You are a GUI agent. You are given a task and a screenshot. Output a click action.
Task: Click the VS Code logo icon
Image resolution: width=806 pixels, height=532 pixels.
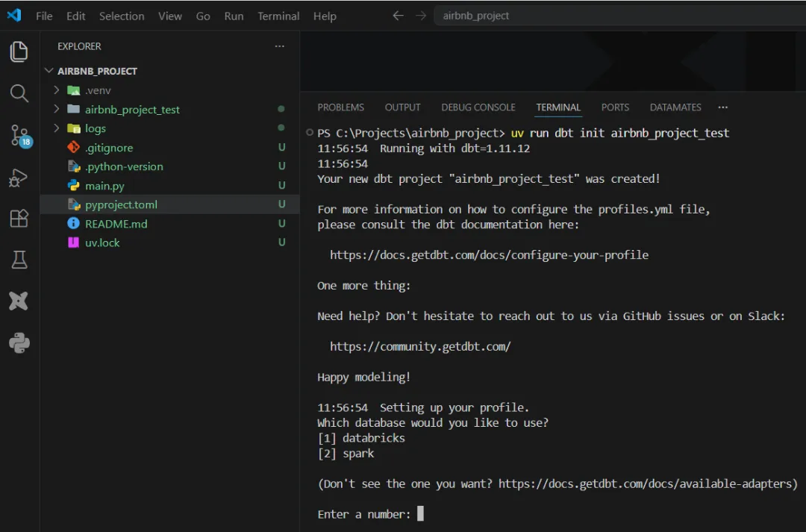point(14,16)
